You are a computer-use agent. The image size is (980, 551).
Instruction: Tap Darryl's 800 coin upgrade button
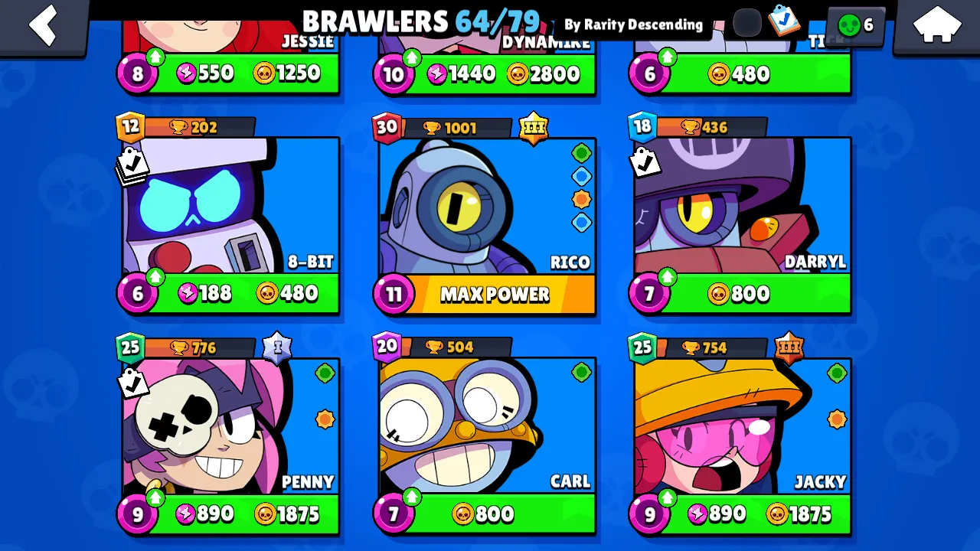click(x=739, y=294)
